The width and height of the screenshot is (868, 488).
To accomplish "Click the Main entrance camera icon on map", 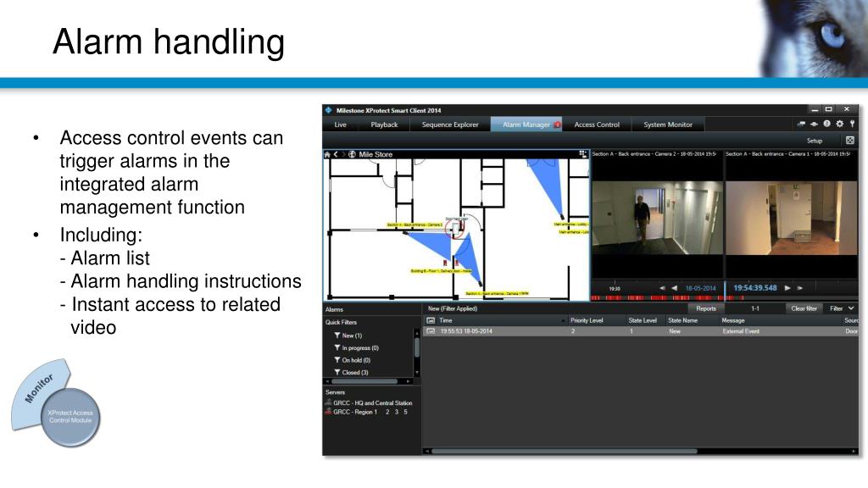I will (562, 217).
